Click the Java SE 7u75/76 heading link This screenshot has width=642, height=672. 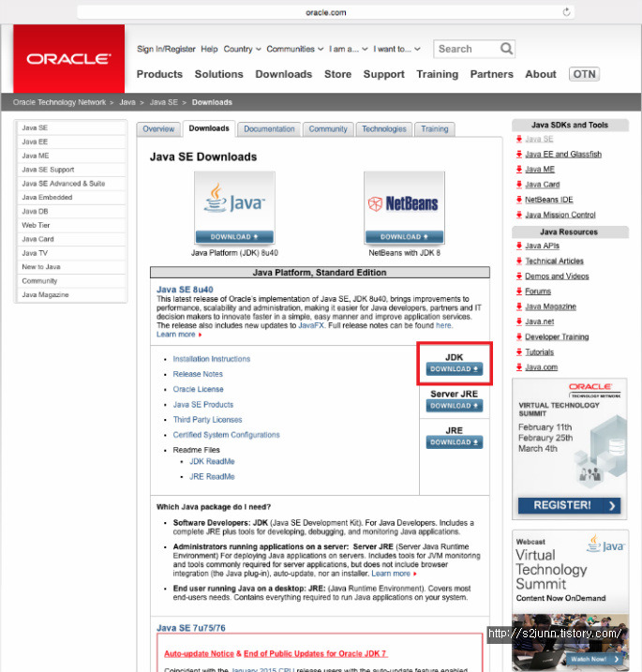point(191,628)
